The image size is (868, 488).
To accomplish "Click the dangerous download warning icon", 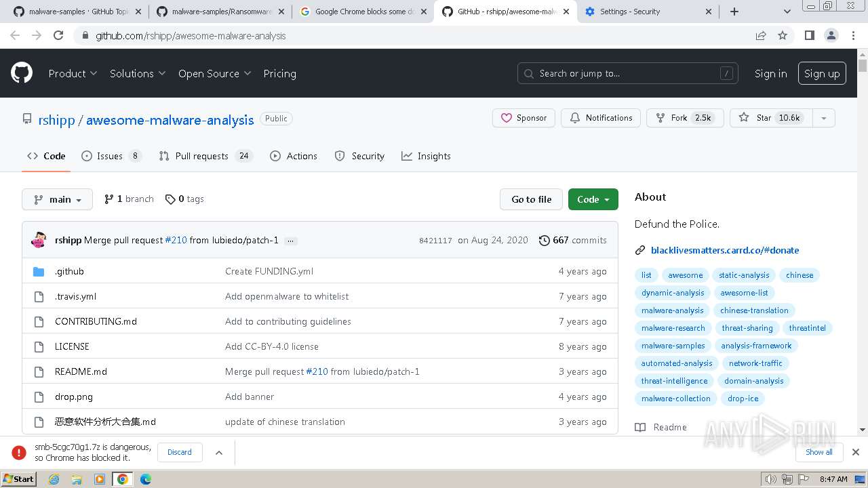I will (x=20, y=452).
